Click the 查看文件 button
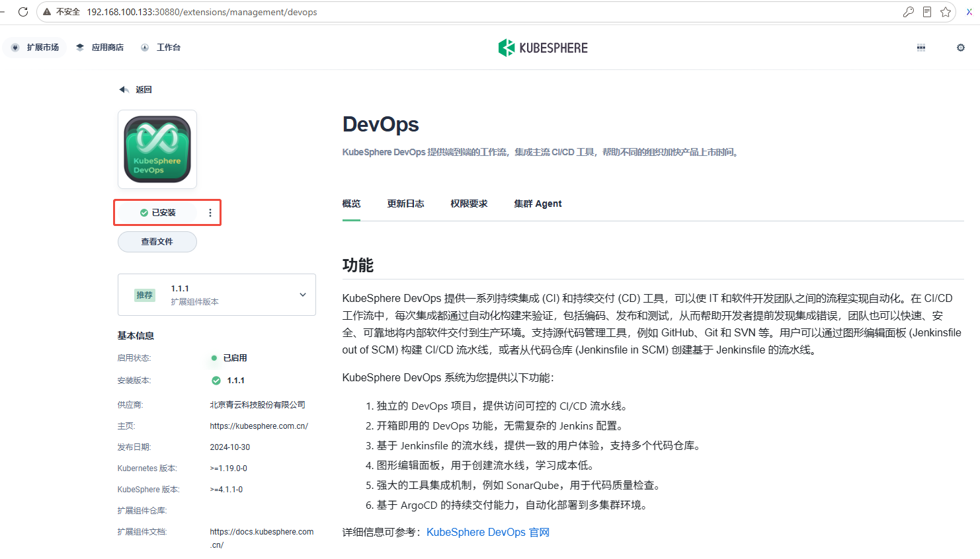Viewport: 980px width, 559px height. pyautogui.click(x=157, y=242)
